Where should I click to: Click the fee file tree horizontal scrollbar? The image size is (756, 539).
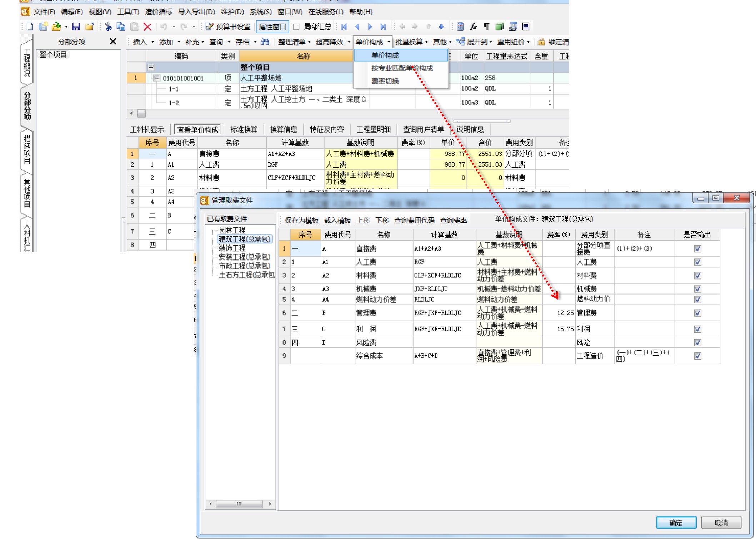[240, 504]
